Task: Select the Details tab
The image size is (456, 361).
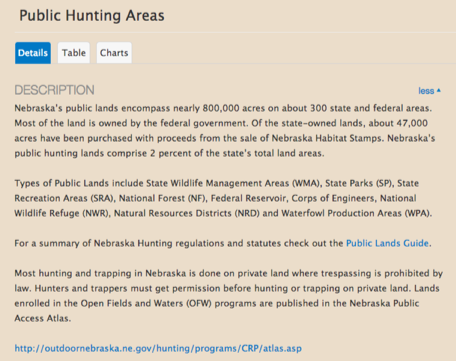Action: (33, 53)
